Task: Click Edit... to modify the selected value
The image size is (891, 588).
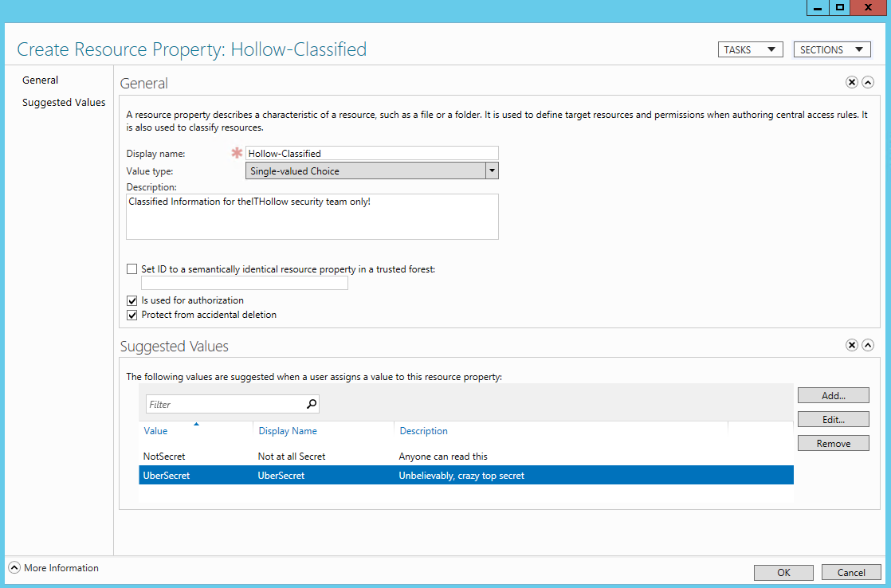Action: [x=833, y=419]
